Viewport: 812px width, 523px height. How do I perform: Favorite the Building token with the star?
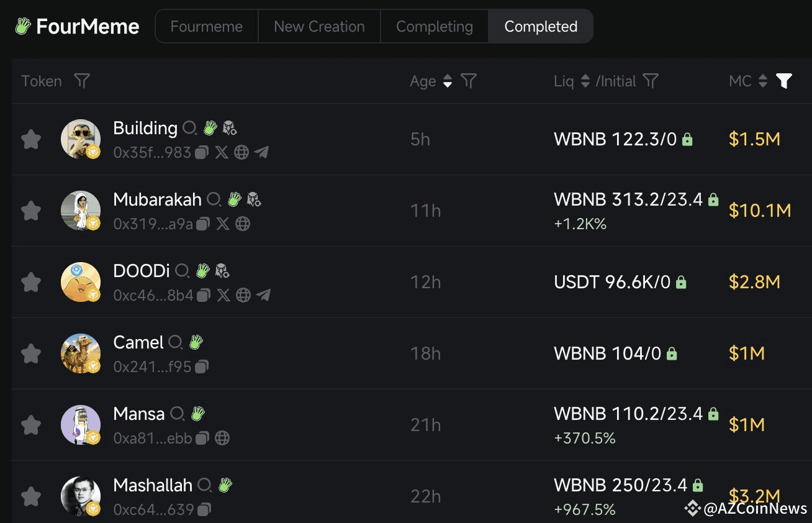click(x=31, y=139)
